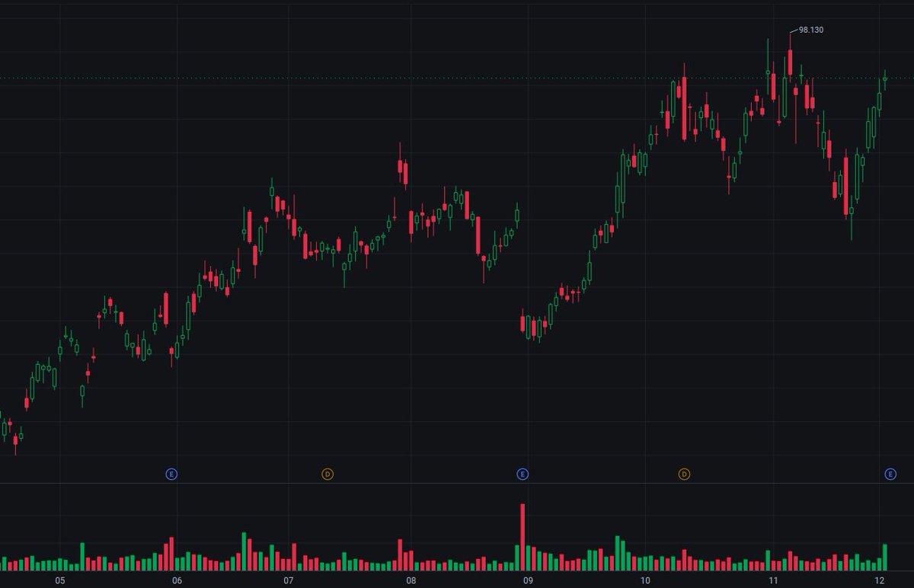914x588 pixels.
Task: Click the tallest red volume bar
Action: click(x=523, y=537)
